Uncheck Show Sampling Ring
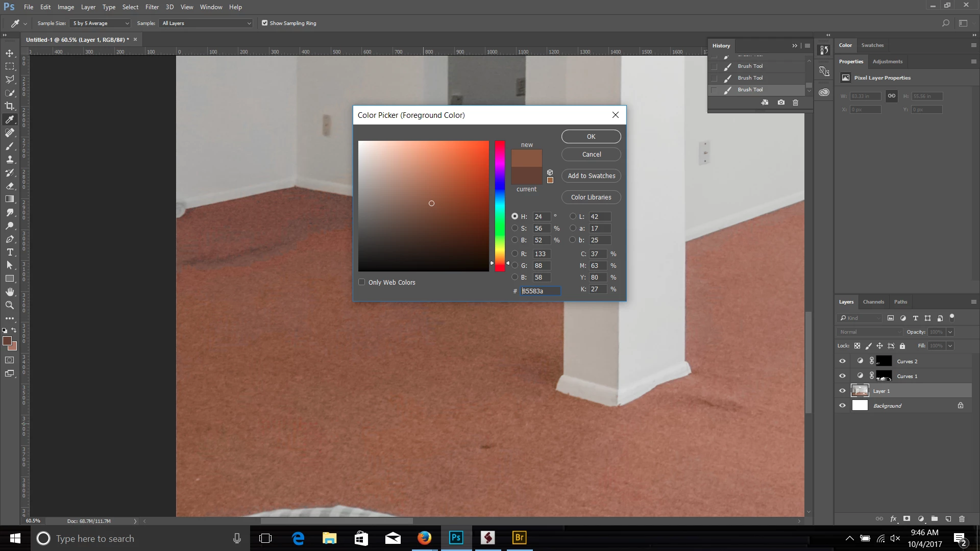Screen dimensions: 980x551 (264, 23)
